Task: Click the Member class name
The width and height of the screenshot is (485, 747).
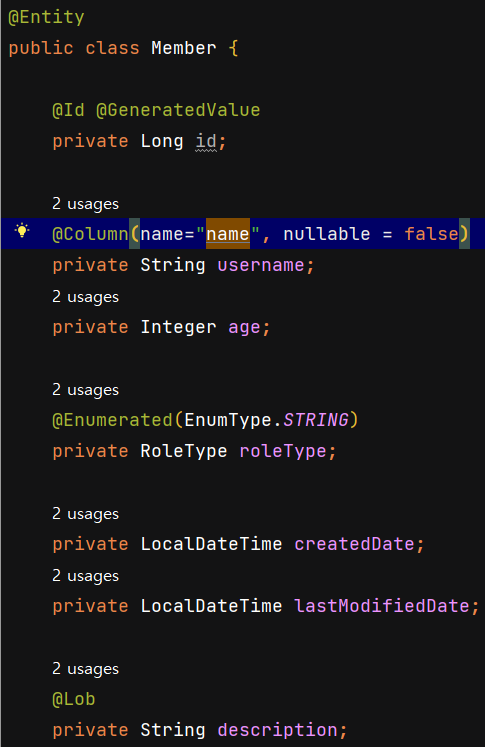Action: click(183, 48)
